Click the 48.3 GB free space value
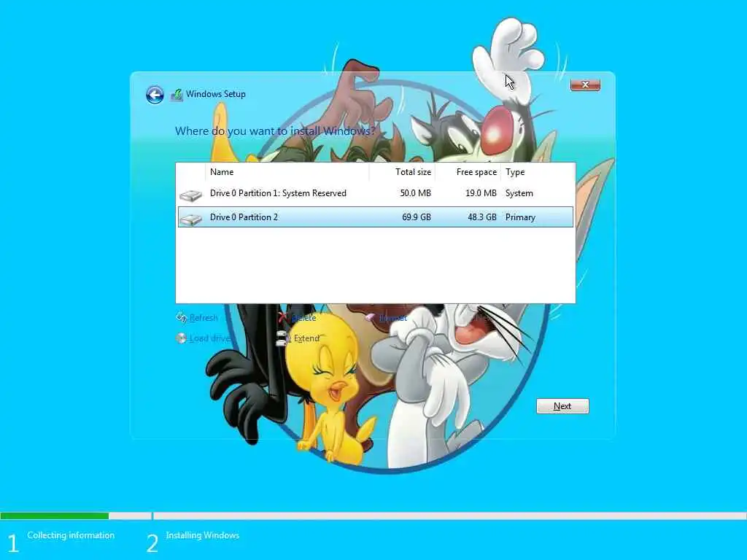 (x=482, y=217)
